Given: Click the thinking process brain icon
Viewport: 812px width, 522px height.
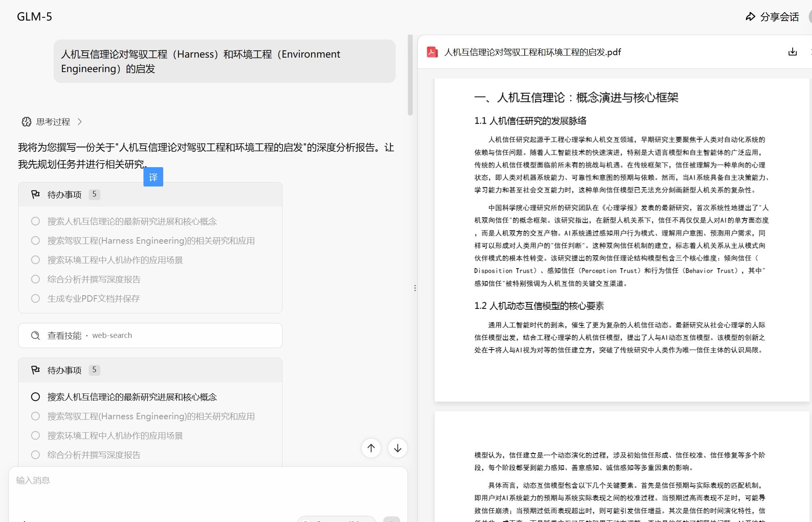Looking at the screenshot, I should [27, 122].
